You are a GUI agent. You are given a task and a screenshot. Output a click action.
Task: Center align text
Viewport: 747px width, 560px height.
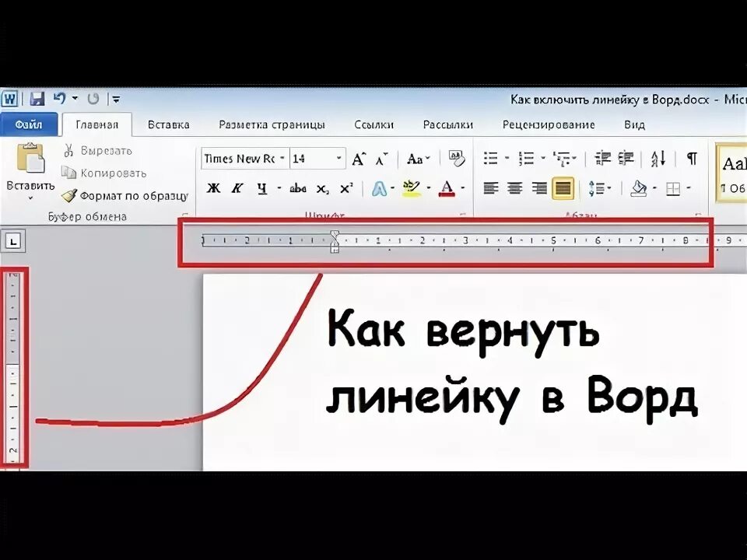coord(514,188)
